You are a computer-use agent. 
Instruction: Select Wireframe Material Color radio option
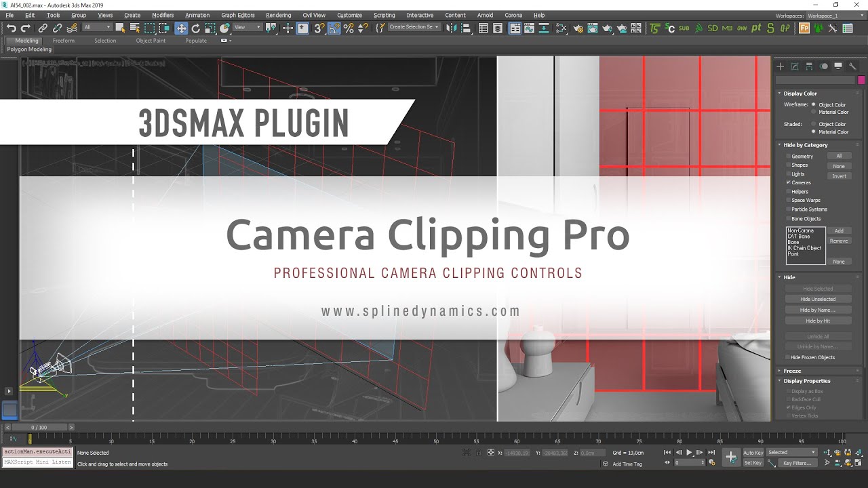pyautogui.click(x=814, y=113)
